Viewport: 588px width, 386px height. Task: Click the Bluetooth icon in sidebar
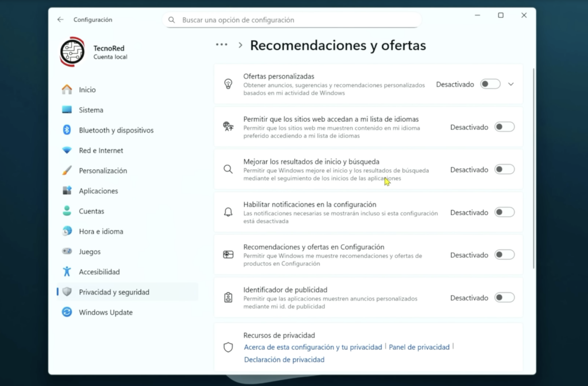point(67,130)
